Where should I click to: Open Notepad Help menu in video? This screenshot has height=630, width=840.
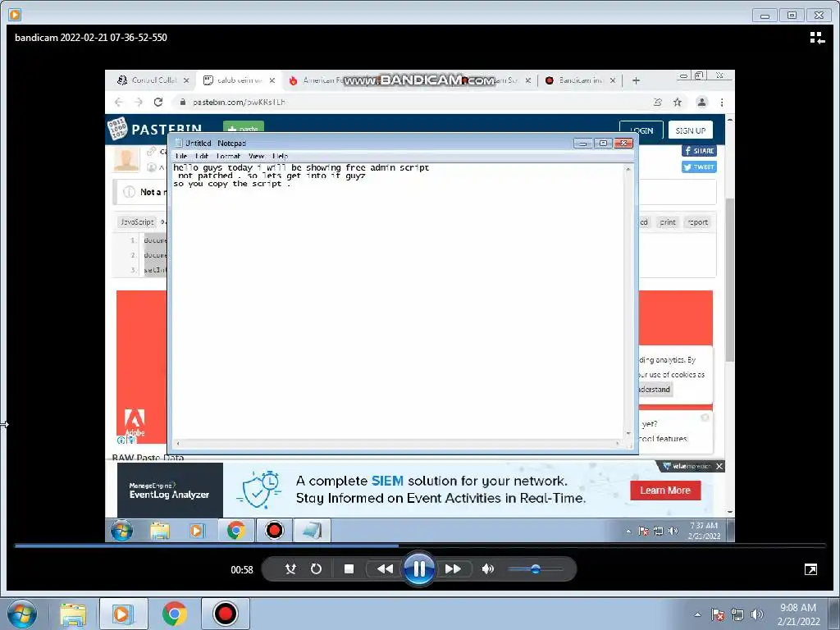[281, 156]
